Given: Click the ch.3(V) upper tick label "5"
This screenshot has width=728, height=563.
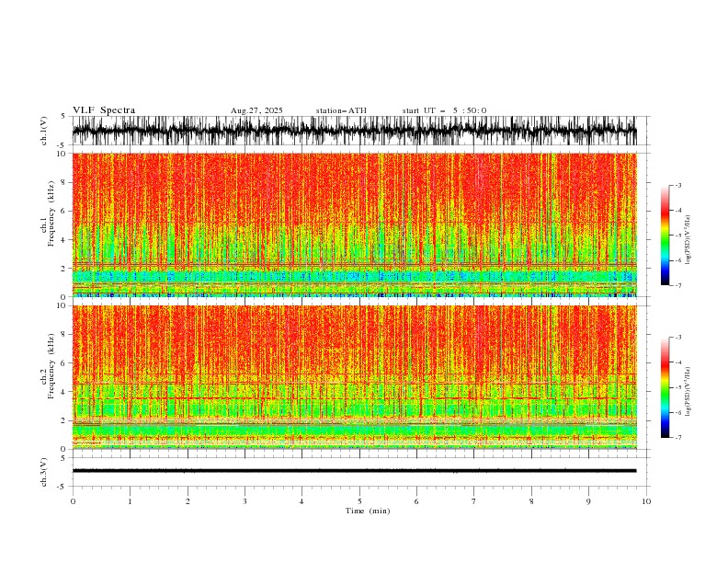Looking at the screenshot, I should [x=63, y=458].
